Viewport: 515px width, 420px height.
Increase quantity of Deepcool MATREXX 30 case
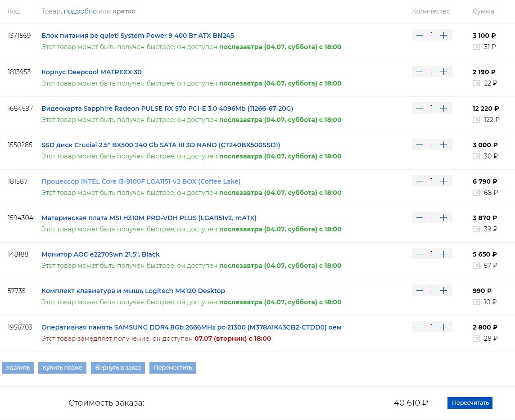pos(443,72)
